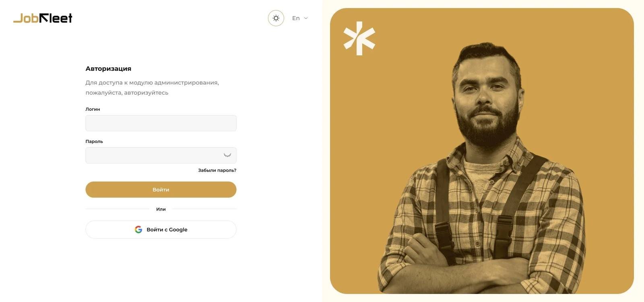
Task: Click the white asterisk emblem
Action: pos(359,38)
